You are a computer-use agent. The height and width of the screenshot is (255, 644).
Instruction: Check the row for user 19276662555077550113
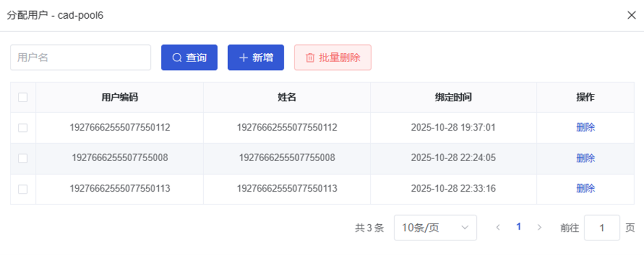tap(23, 189)
